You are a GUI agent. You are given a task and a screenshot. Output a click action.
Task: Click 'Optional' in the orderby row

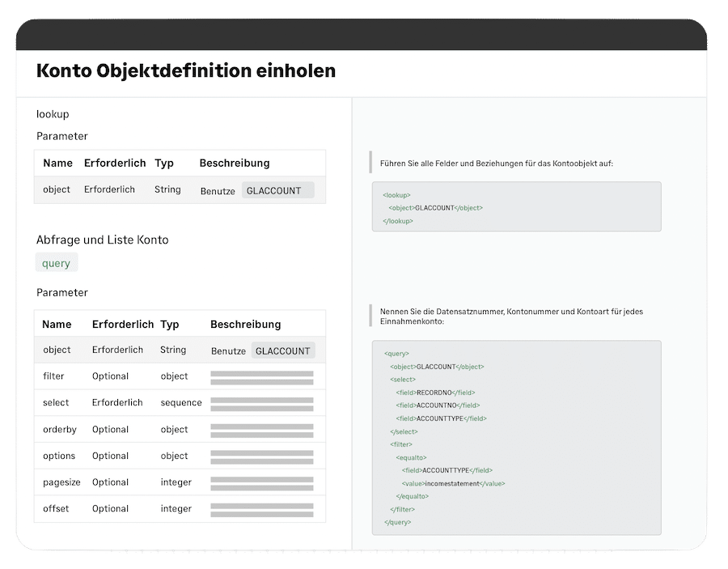point(110,429)
